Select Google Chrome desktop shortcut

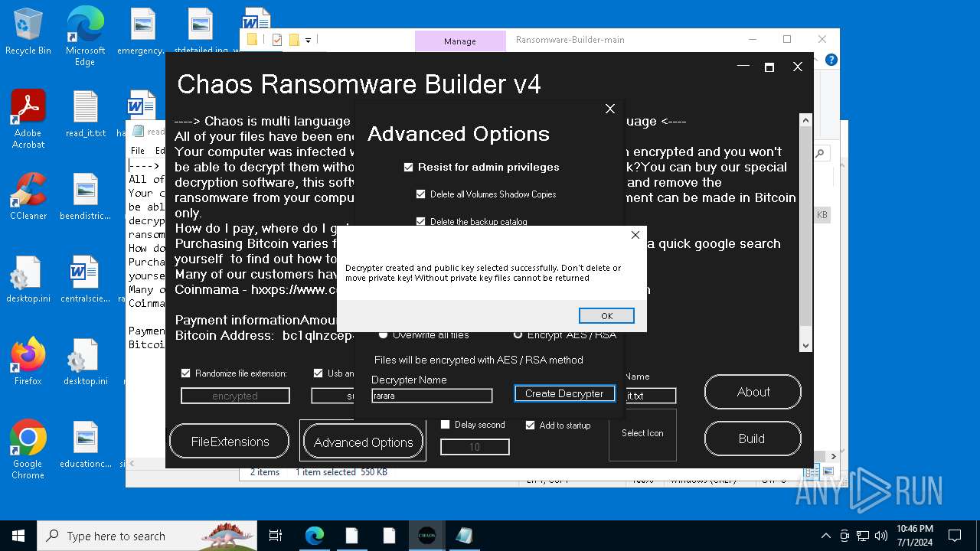coord(28,450)
